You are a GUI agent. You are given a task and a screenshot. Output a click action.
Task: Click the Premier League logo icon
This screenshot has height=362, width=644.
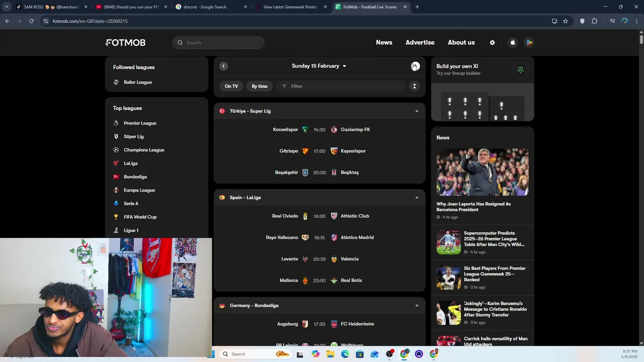click(x=116, y=123)
